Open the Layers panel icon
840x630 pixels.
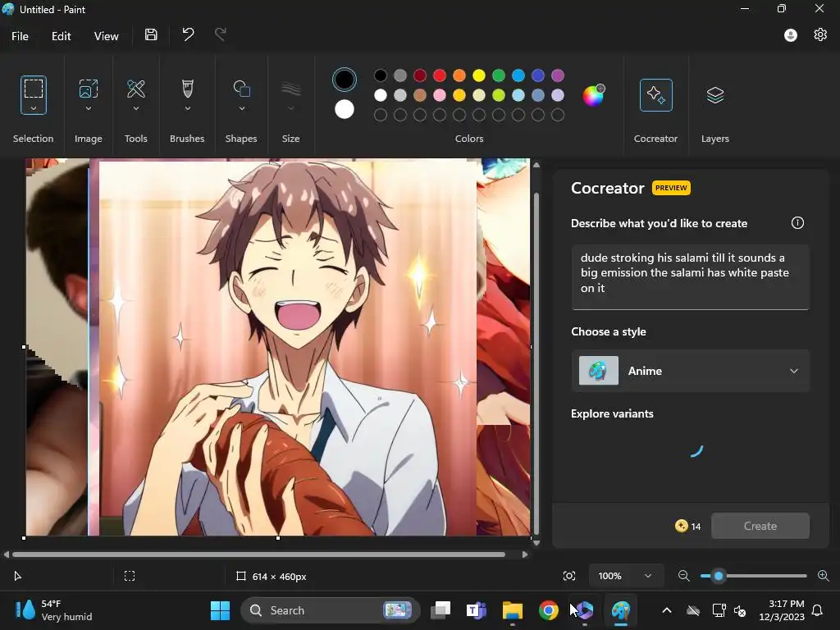point(715,95)
